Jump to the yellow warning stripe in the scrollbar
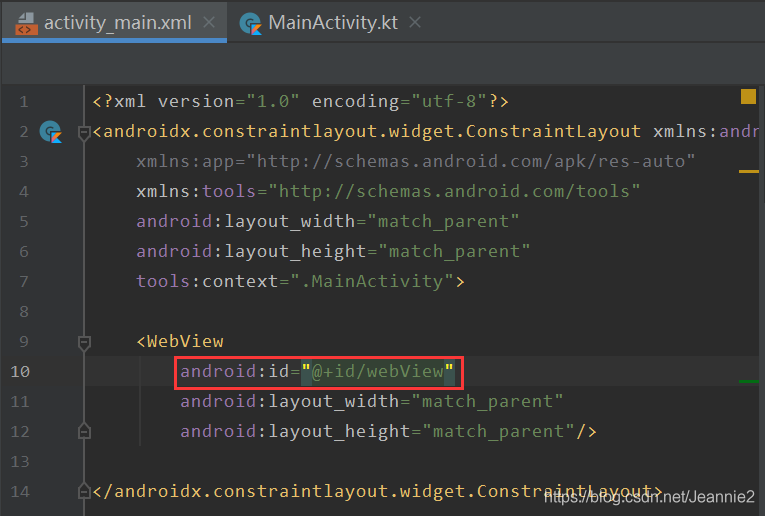Viewport: 765px width, 516px height. [x=749, y=172]
